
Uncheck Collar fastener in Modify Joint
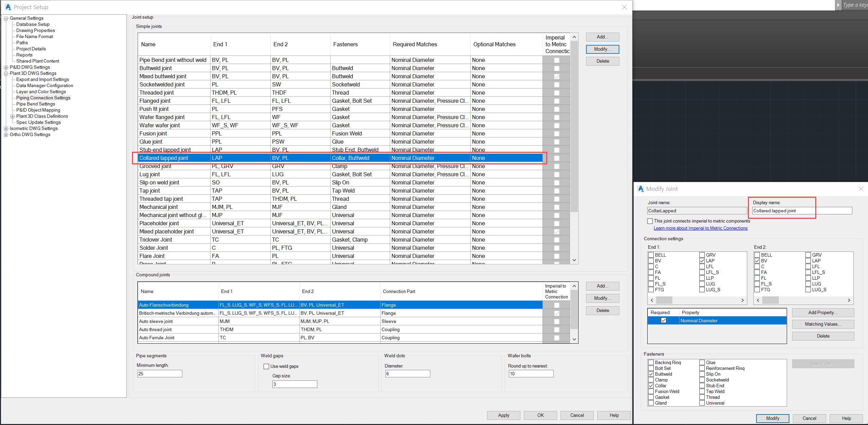[x=651, y=386]
